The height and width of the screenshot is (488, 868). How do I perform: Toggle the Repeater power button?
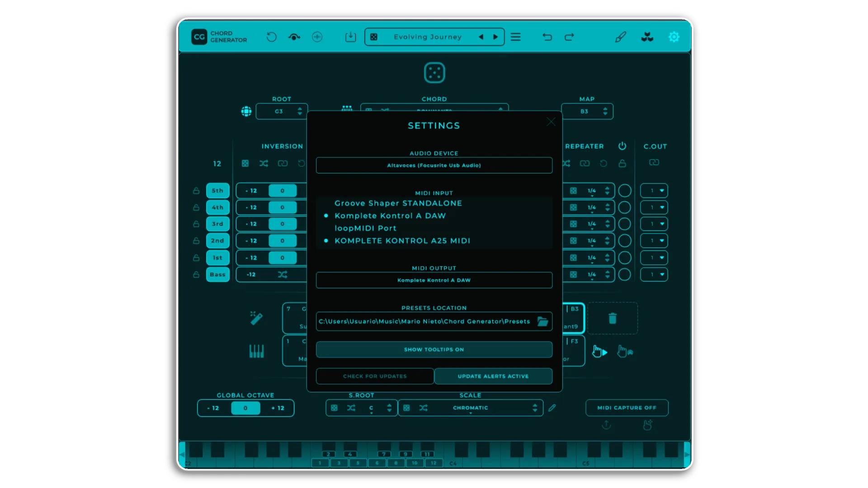pyautogui.click(x=622, y=146)
